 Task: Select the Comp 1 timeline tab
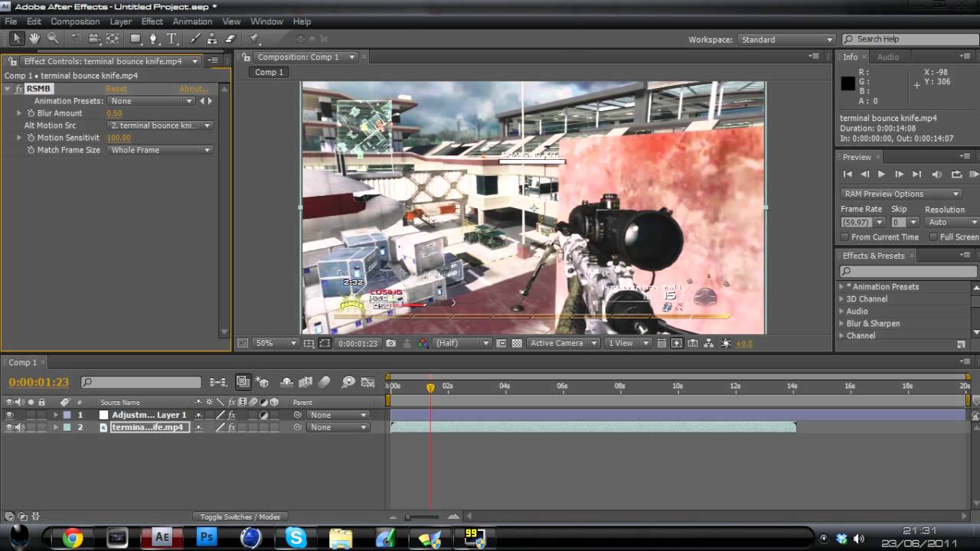click(x=22, y=362)
